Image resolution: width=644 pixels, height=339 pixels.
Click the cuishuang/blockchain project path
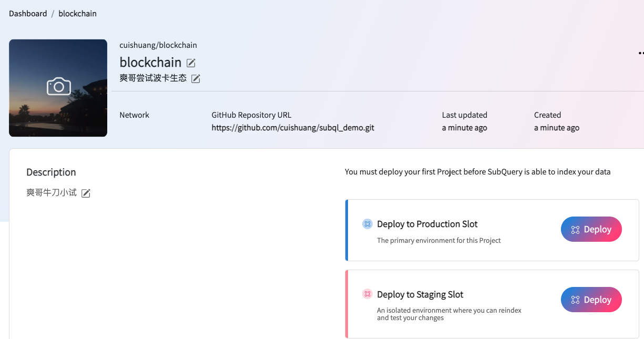158,45
